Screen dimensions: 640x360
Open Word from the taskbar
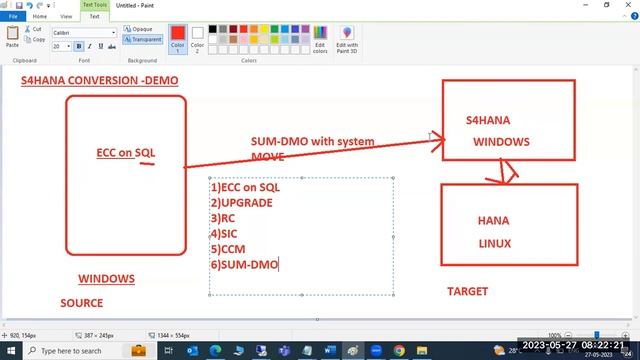[330, 351]
